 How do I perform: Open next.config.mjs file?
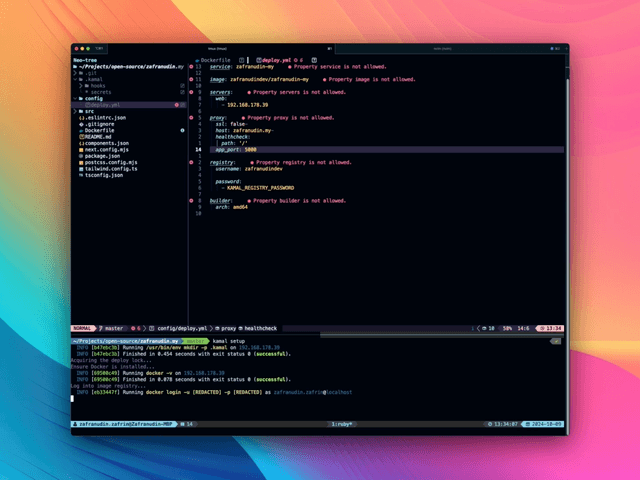tap(107, 150)
